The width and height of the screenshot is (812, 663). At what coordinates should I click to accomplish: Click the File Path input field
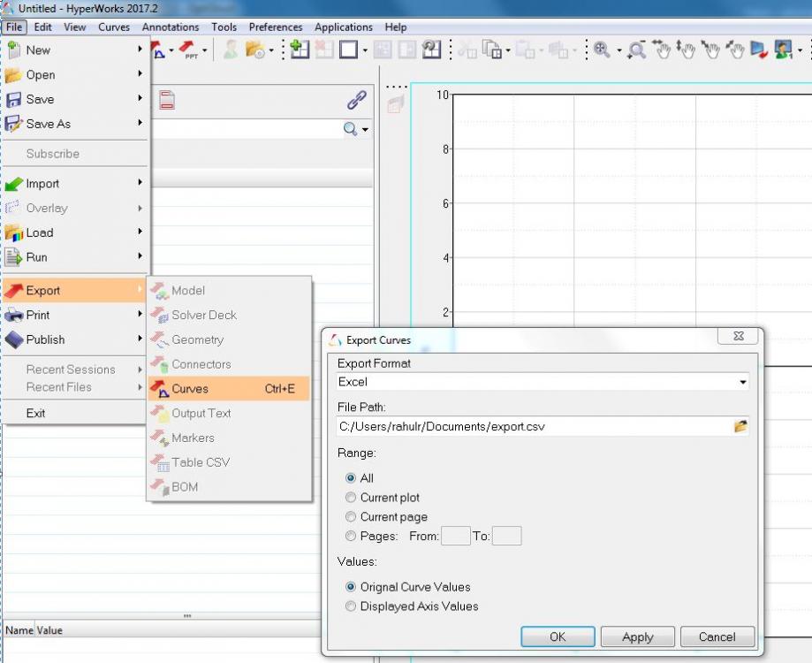pos(534,426)
